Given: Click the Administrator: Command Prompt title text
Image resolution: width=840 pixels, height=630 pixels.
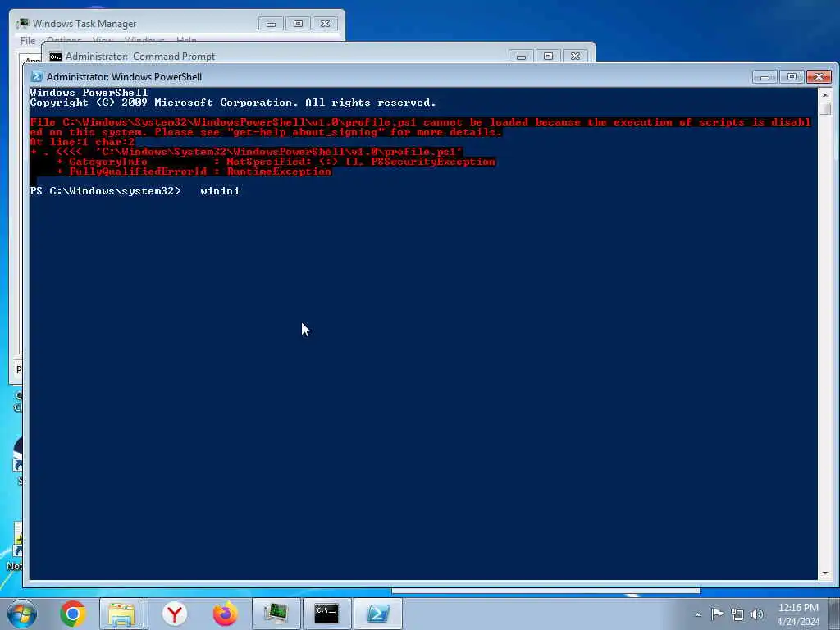Looking at the screenshot, I should [x=139, y=57].
